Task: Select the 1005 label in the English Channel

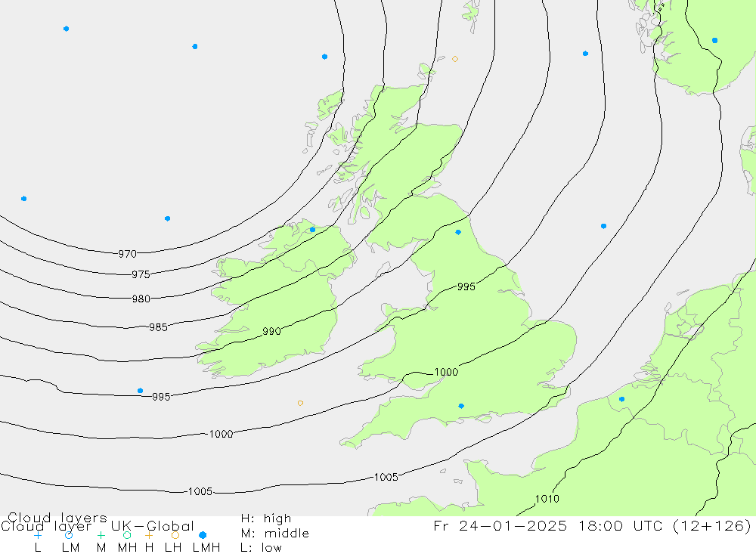Action: [x=386, y=478]
